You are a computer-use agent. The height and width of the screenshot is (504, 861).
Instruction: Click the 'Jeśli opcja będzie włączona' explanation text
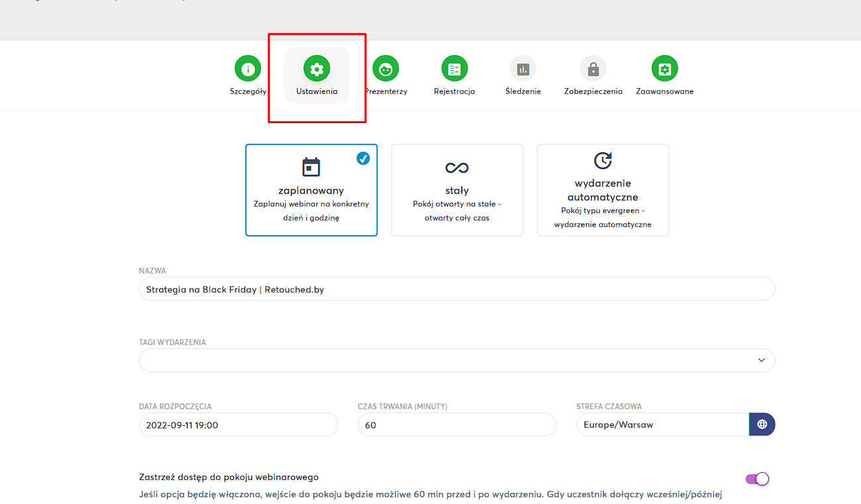430,494
